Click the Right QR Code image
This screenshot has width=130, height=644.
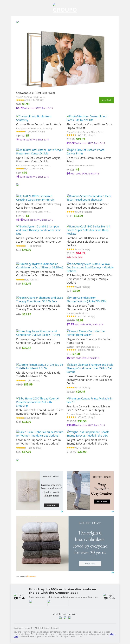(x=110, y=597)
